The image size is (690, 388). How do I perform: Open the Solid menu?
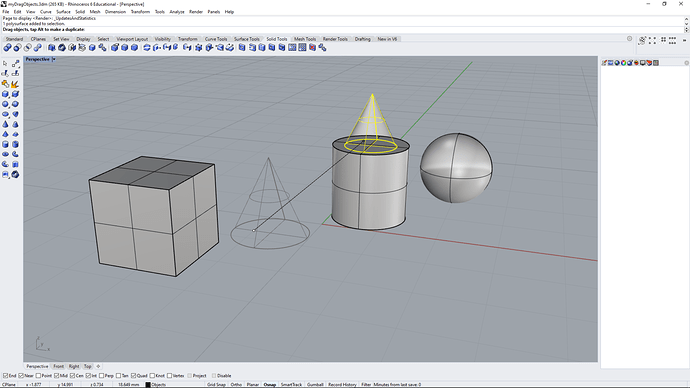tap(80, 12)
